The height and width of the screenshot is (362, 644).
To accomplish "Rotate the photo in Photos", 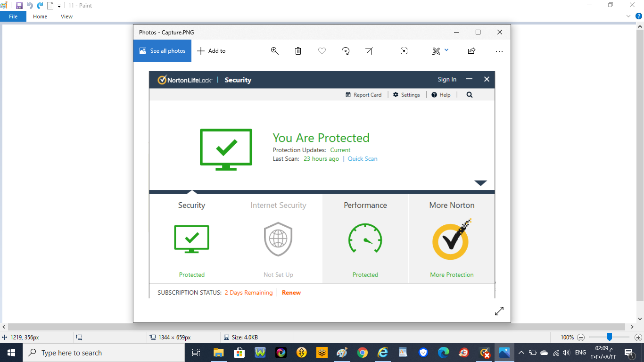I will tap(346, 51).
